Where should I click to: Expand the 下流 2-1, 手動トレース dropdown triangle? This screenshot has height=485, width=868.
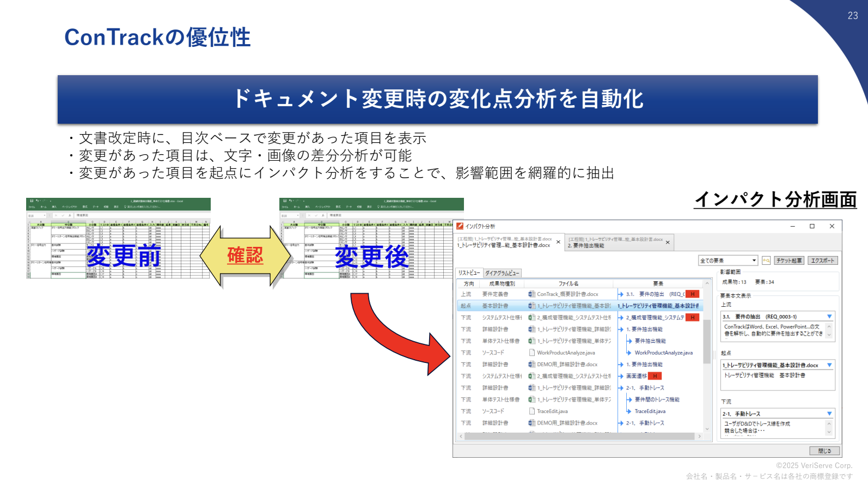[x=829, y=414]
